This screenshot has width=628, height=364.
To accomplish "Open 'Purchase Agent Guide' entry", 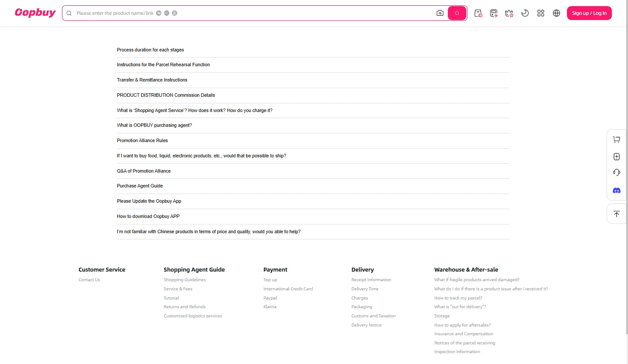I will coord(313,186).
